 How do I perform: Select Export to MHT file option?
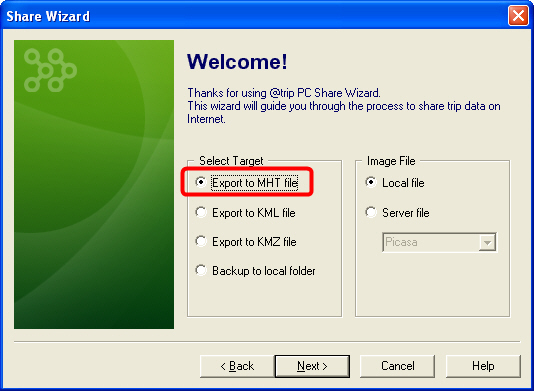click(247, 183)
